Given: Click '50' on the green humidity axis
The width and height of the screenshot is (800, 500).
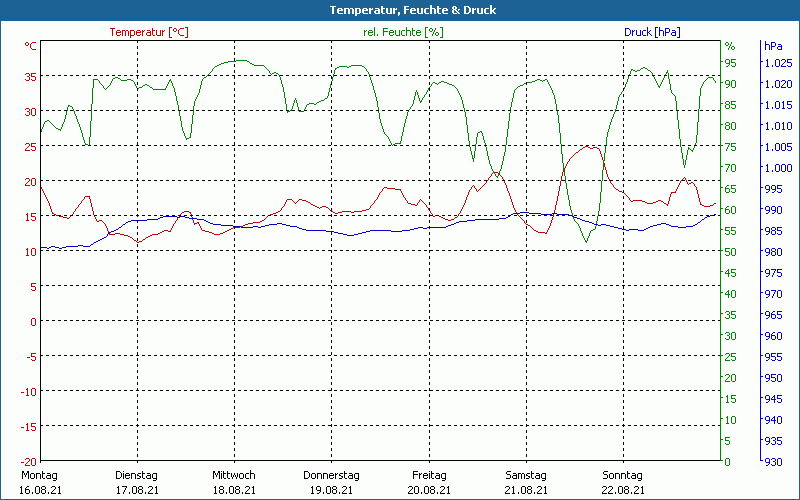Looking at the screenshot, I should tap(731, 252).
